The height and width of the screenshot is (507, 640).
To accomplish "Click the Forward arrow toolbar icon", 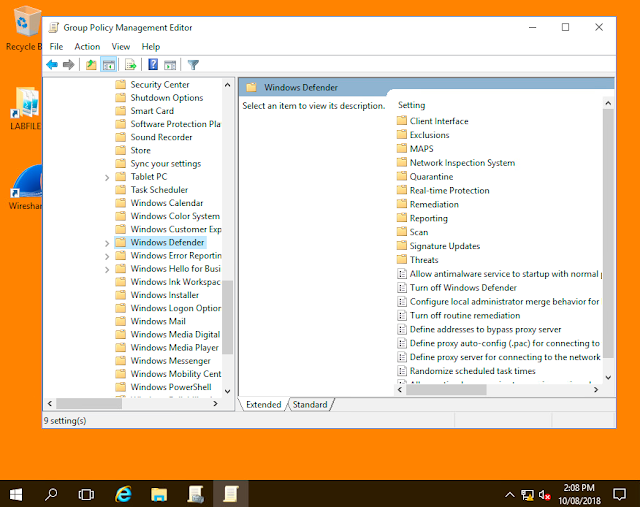I will tap(68, 64).
